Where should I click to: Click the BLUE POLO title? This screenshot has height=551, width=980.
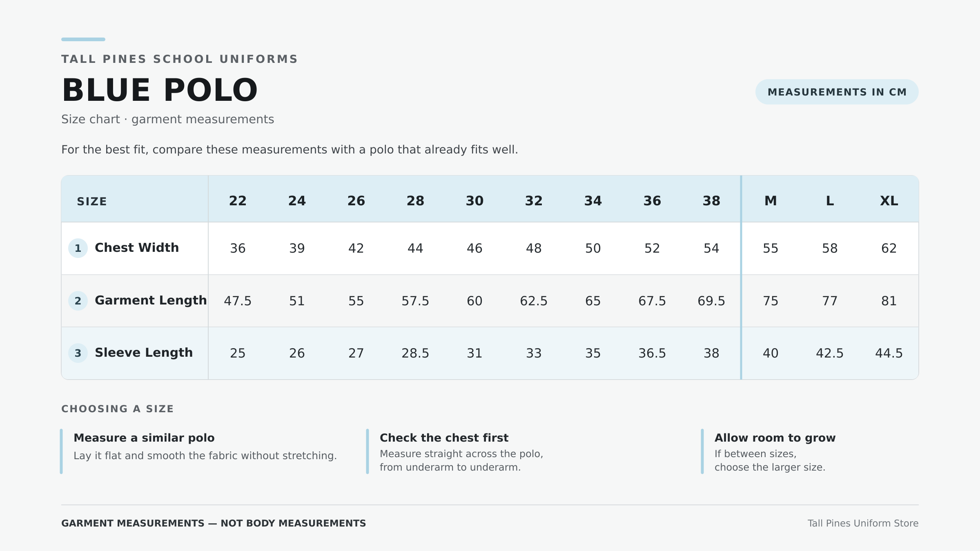click(x=160, y=90)
